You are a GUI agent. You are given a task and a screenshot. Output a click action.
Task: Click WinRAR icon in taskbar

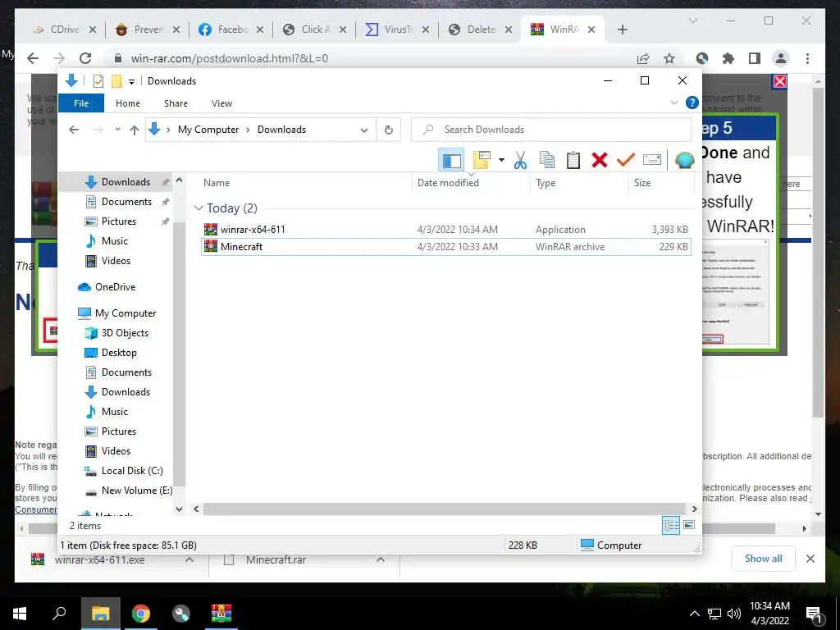tap(221, 614)
